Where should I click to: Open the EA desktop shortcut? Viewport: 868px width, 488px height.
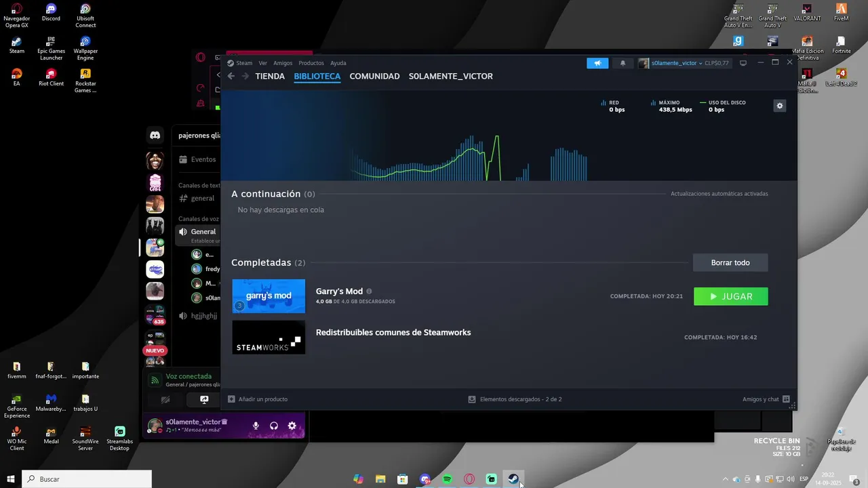point(16,77)
